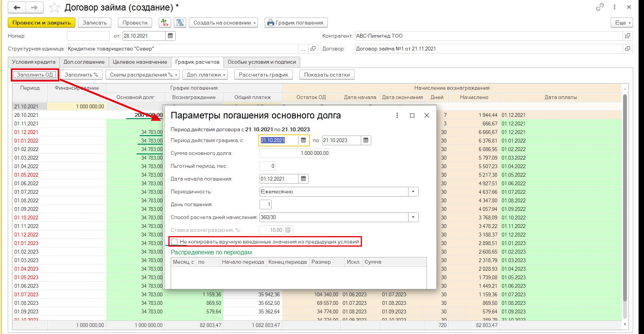Click the 'Сумма основного долга' field

[294, 153]
